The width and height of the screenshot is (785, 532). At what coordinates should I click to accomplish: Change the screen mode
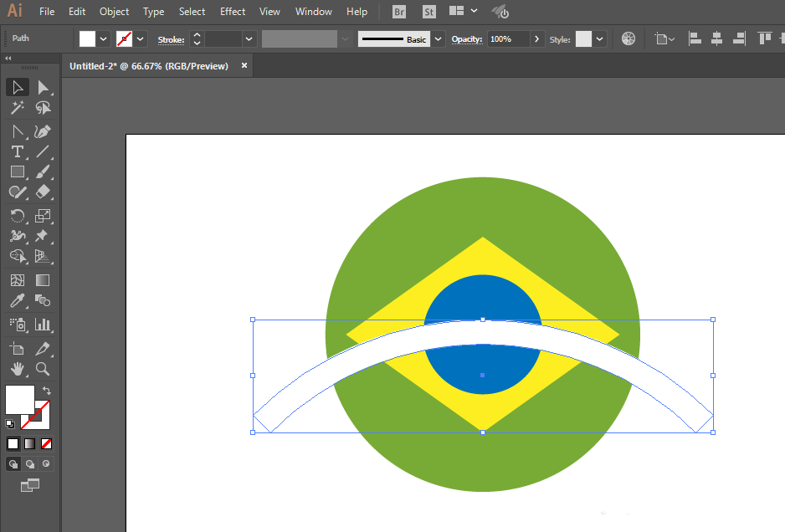tap(30, 485)
